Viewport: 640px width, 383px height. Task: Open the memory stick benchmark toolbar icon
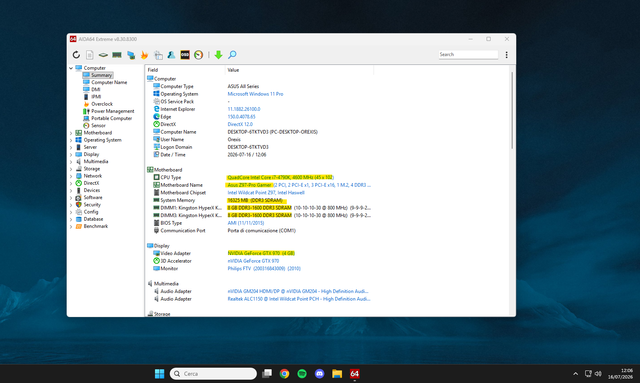[117, 55]
